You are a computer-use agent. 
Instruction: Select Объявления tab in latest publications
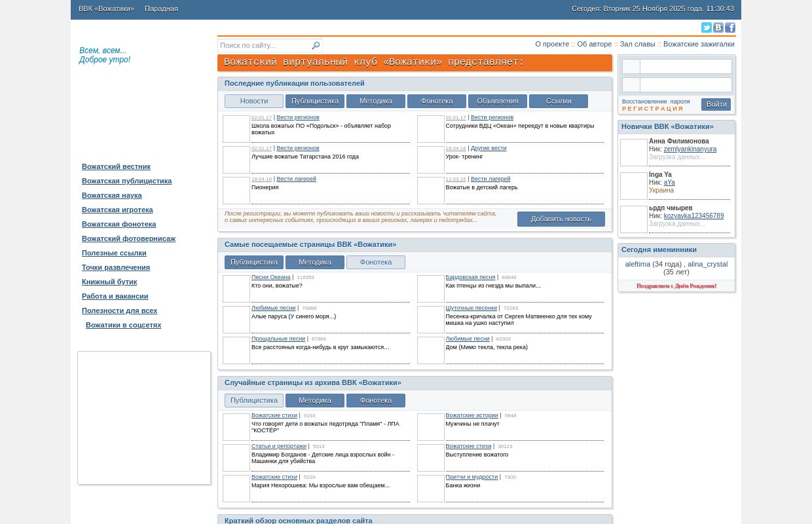497,102
